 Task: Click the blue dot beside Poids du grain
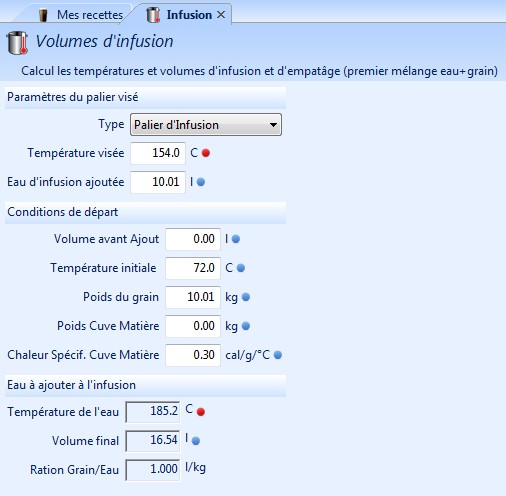pos(246,297)
